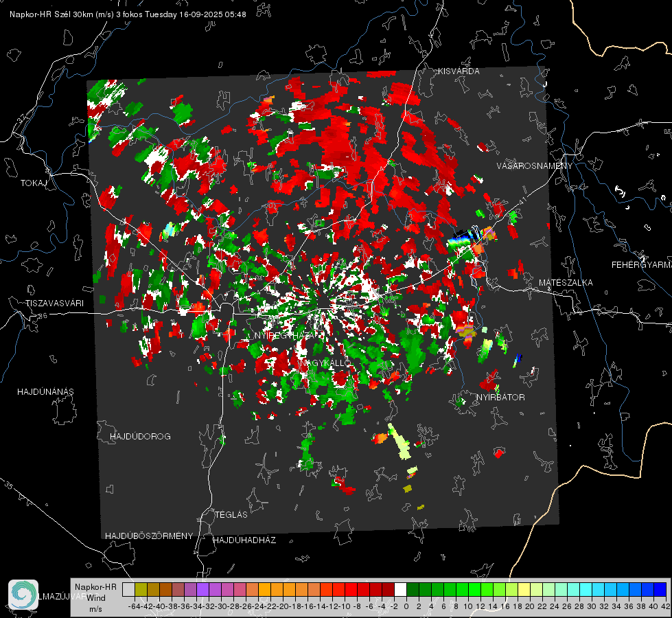The image size is (672, 618).
Task: Click road number 41 near Vásárosnamény
Action: 522,201
